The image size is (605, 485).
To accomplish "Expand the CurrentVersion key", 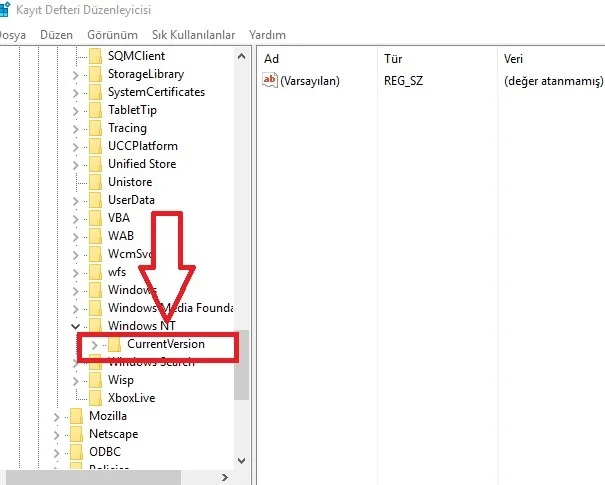I will coord(95,344).
